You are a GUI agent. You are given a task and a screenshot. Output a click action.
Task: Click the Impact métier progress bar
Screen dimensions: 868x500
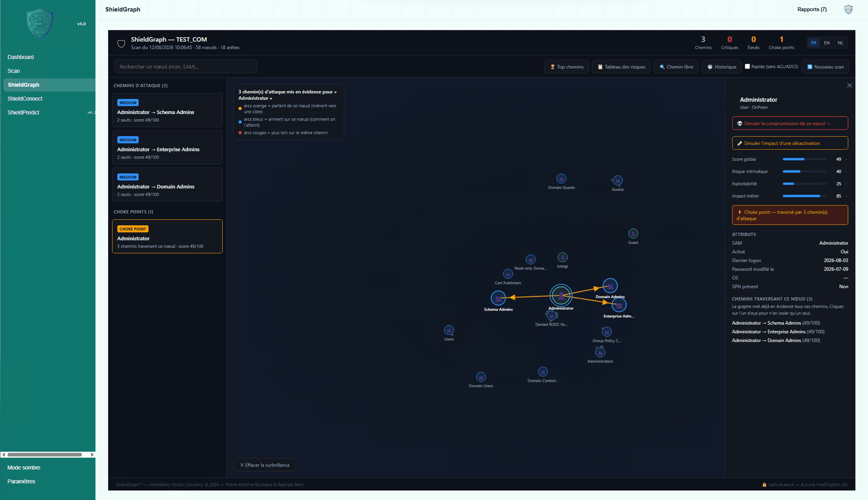tap(804, 196)
